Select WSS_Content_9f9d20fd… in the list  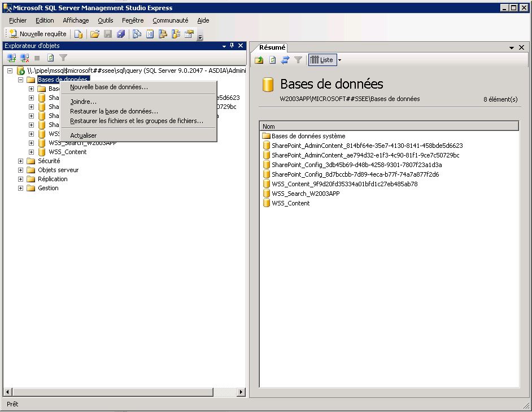[x=345, y=184]
